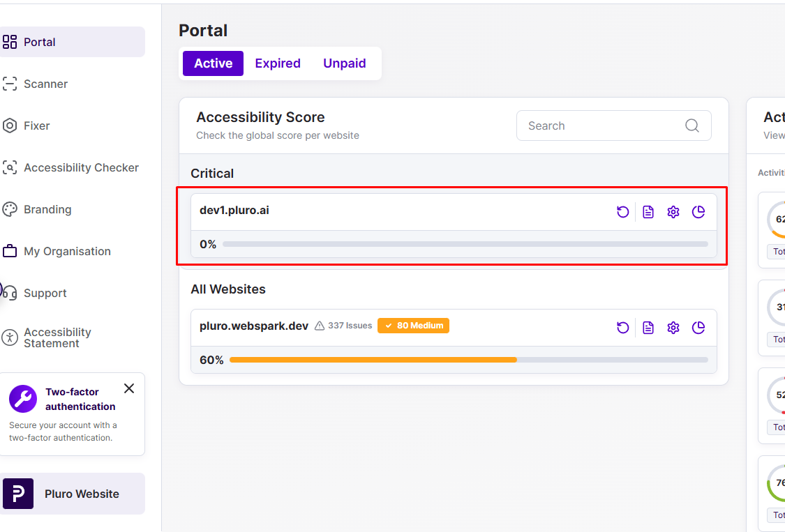View pie chart statistics for pluro.webspark.dev
Image resolution: width=785 pixels, height=532 pixels.
pyautogui.click(x=698, y=328)
